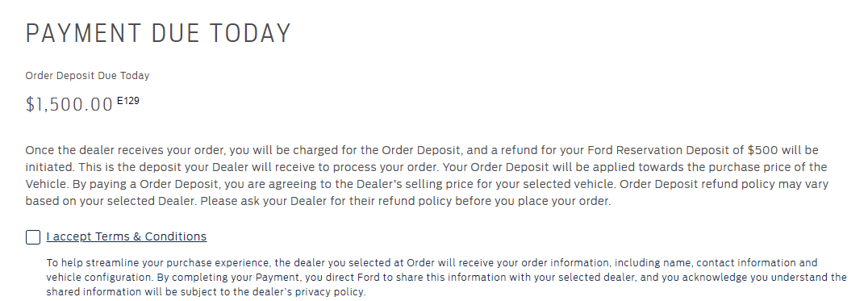Click the words vehicle configuration in disclaimer
Viewport: 868px width, 301px height.
pyautogui.click(x=94, y=278)
